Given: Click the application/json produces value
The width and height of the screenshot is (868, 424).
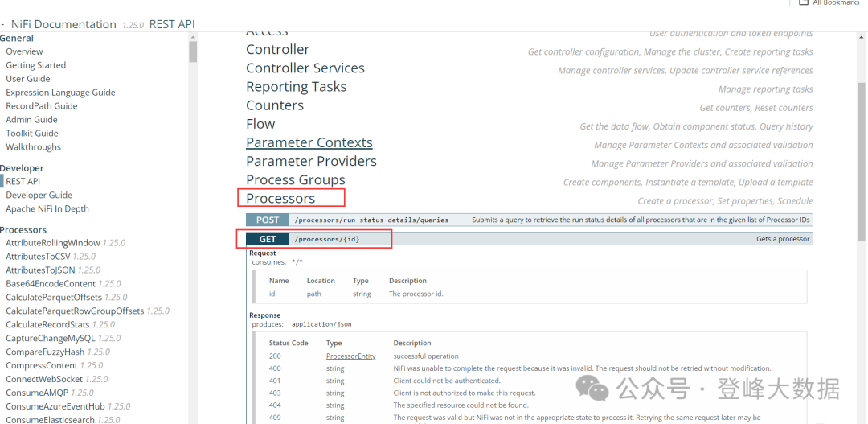Looking at the screenshot, I should pyautogui.click(x=321, y=324).
